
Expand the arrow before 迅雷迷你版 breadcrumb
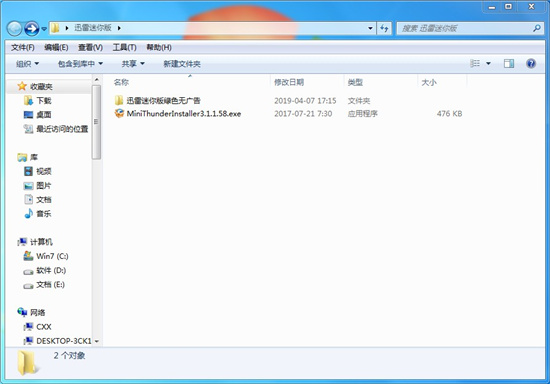click(x=67, y=28)
